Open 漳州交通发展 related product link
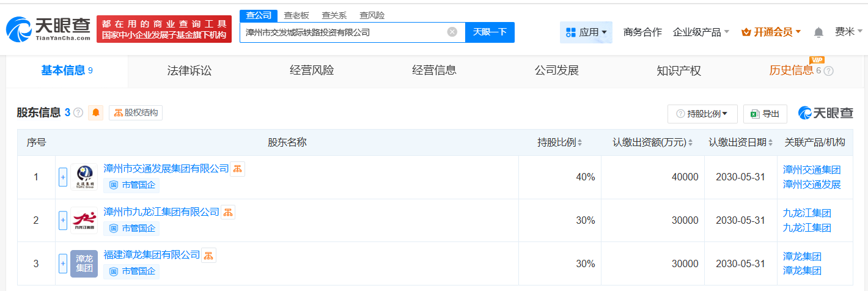868x291 pixels. pos(812,185)
